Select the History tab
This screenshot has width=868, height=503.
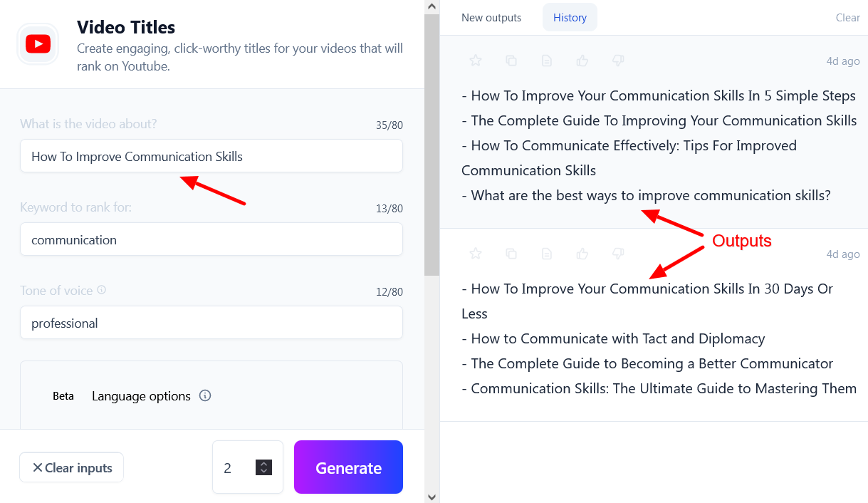pyautogui.click(x=570, y=18)
